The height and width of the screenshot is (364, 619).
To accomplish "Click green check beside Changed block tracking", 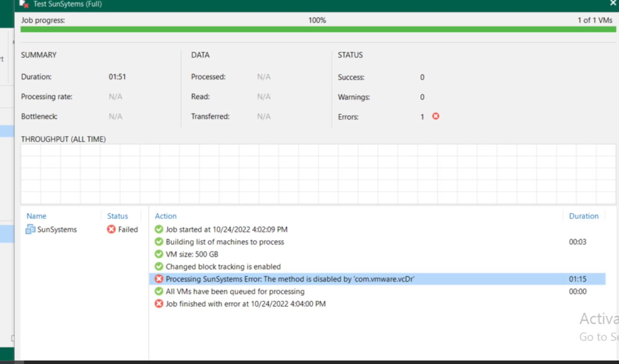I will pyautogui.click(x=159, y=266).
